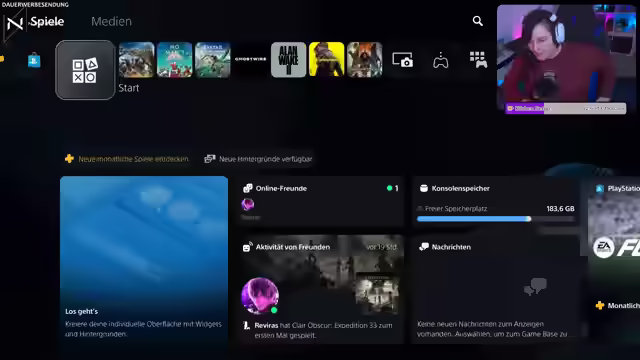
Task: Launch the No Man's Sky tile
Action: [x=174, y=60]
